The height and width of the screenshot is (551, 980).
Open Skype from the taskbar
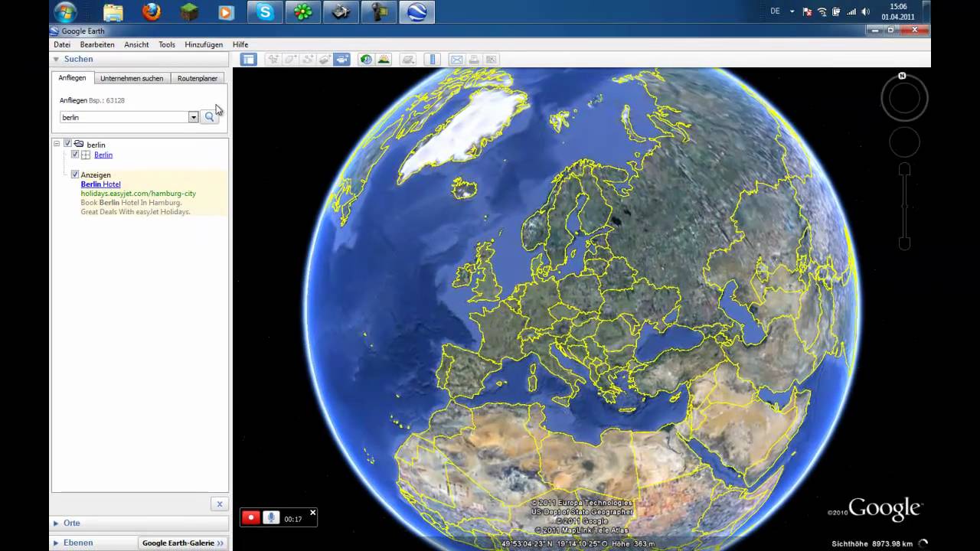coord(265,12)
